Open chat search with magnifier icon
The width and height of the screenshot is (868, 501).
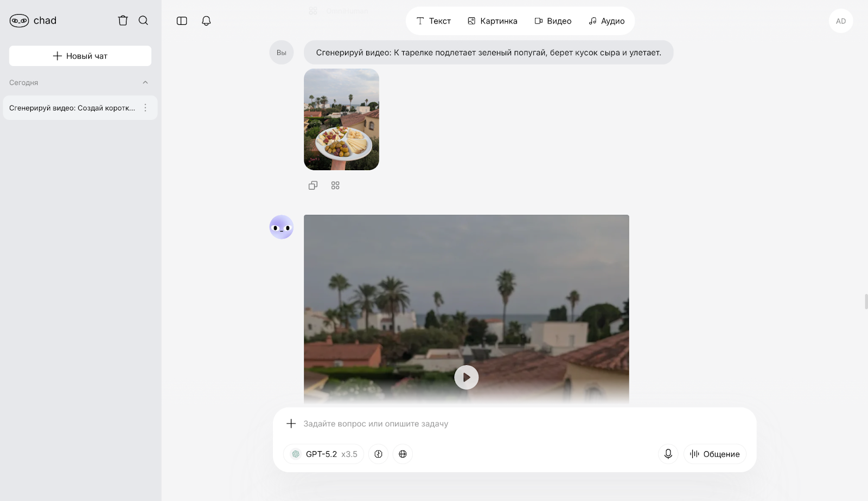click(x=143, y=21)
